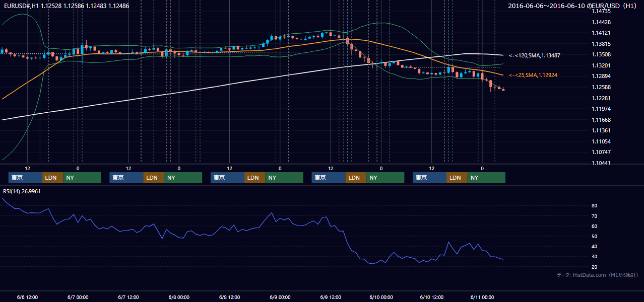Select the <-<25,SMA,1.12924 label
This screenshot has width=644, height=302.
pyautogui.click(x=533, y=75)
